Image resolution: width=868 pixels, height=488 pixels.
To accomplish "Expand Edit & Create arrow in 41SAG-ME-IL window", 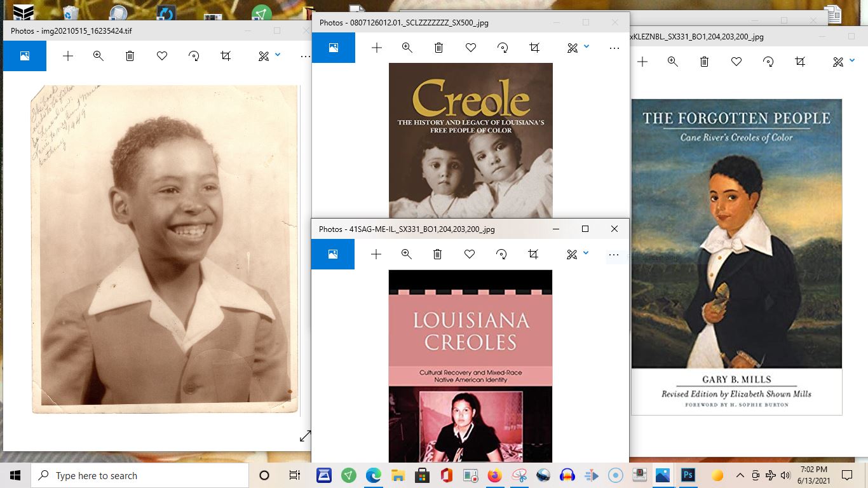I will pyautogui.click(x=586, y=253).
